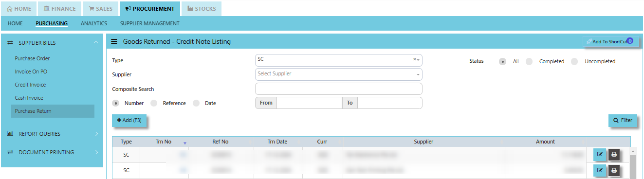Screen dimensions: 644x179
Task: Select the Date search radio option
Action: pos(196,103)
